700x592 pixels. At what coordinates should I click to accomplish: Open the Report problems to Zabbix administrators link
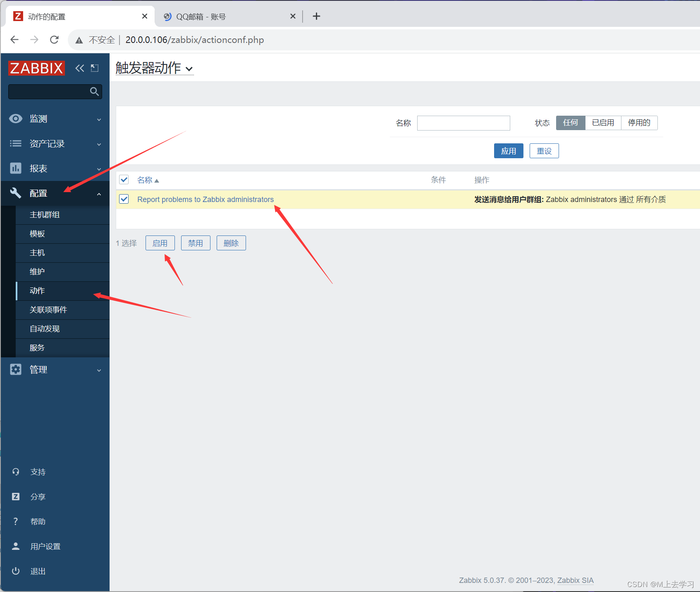click(205, 200)
